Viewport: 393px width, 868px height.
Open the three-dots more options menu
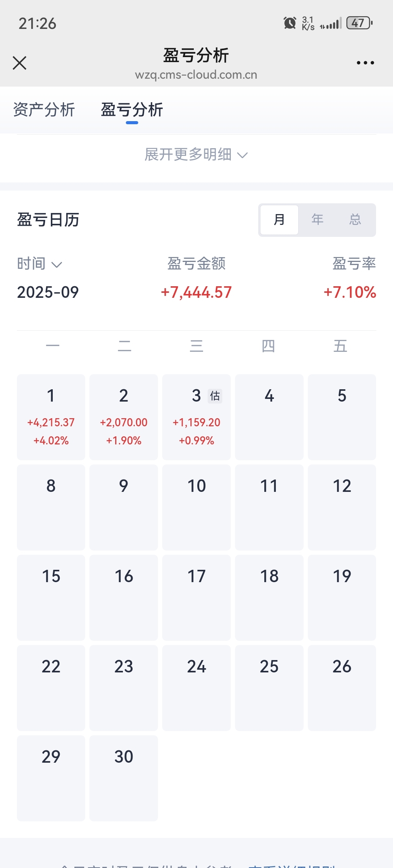tap(365, 63)
